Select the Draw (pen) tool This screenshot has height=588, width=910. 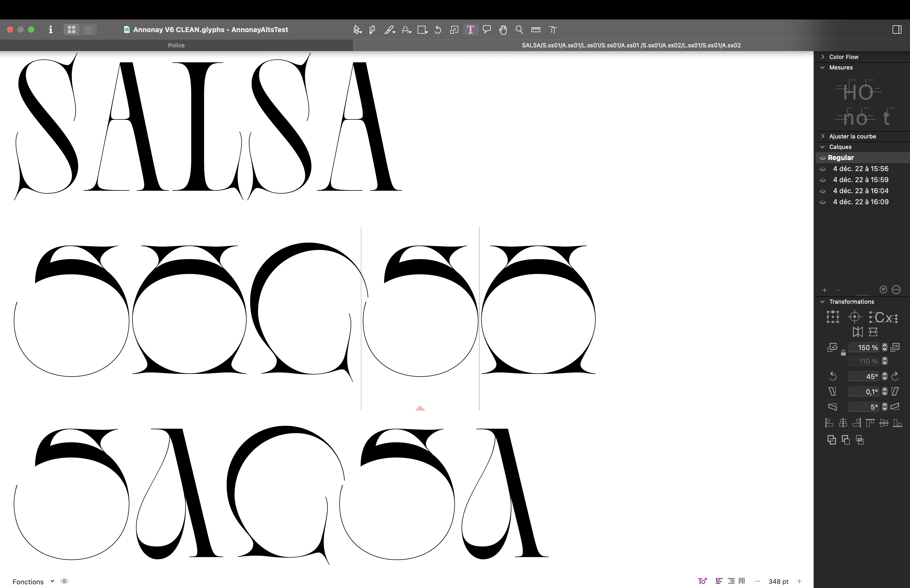(x=372, y=30)
